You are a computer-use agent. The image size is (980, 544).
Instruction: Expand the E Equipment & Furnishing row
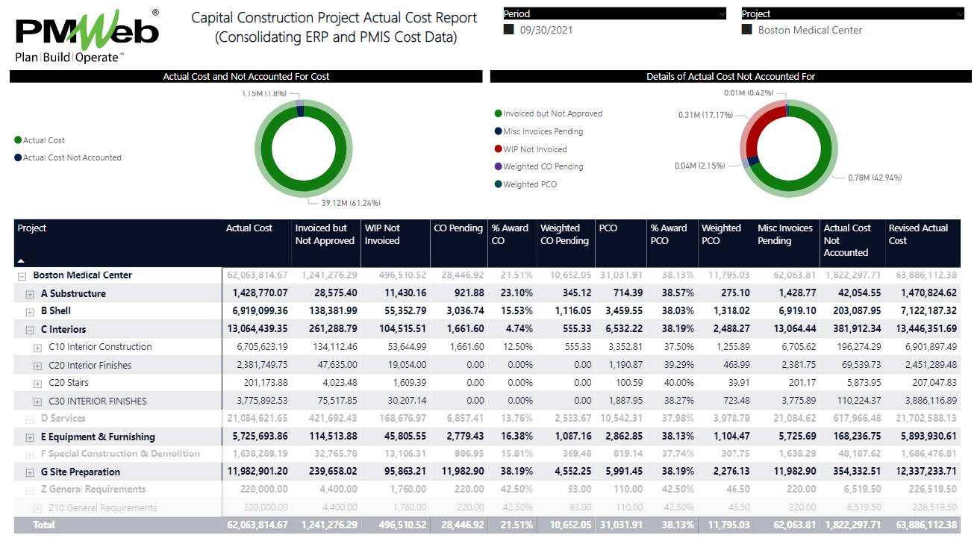tap(30, 437)
